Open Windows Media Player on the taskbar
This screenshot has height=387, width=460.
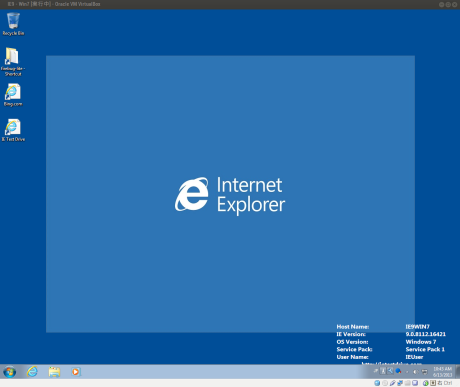(76, 372)
